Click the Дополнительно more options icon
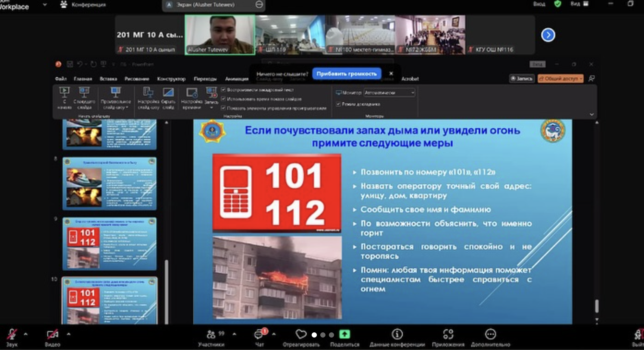 pyautogui.click(x=490, y=334)
